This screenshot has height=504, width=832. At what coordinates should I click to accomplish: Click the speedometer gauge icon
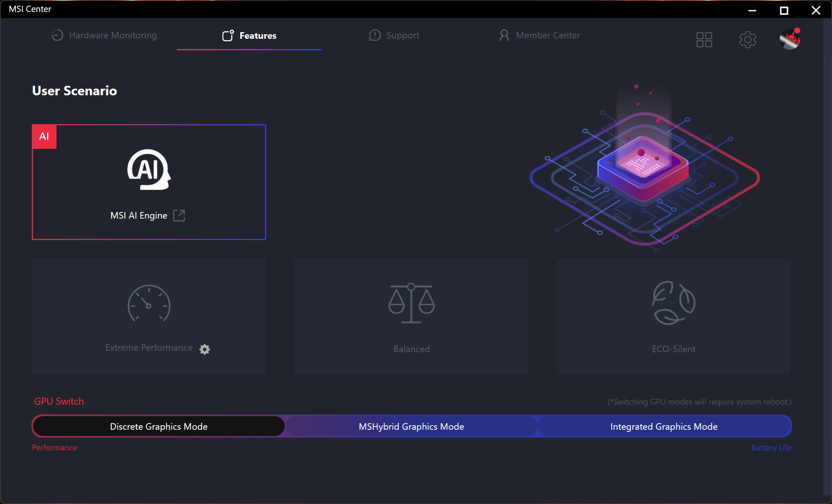[149, 304]
